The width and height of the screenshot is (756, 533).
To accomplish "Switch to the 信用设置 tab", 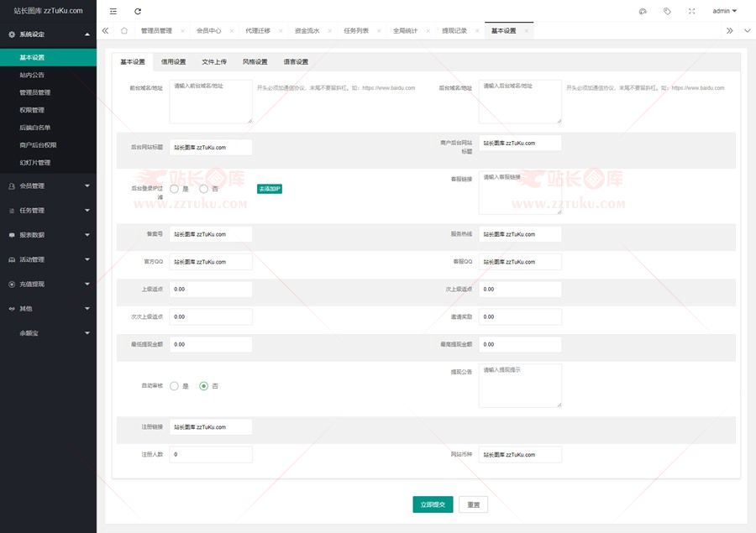I will [174, 62].
